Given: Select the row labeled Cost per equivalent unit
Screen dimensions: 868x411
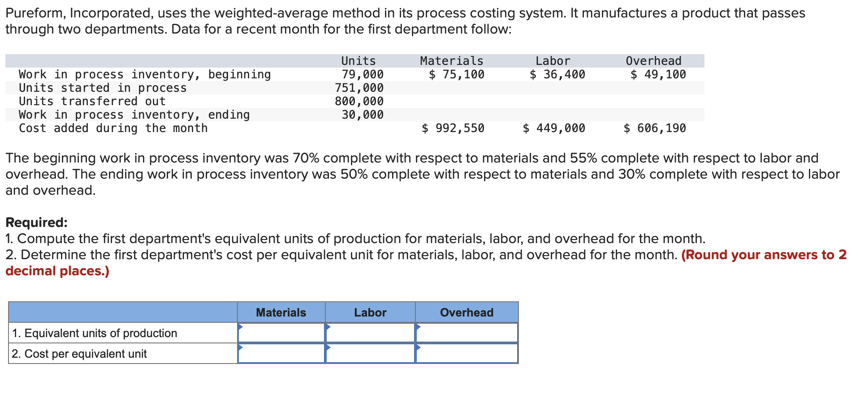Looking at the screenshot, I should [x=79, y=353].
